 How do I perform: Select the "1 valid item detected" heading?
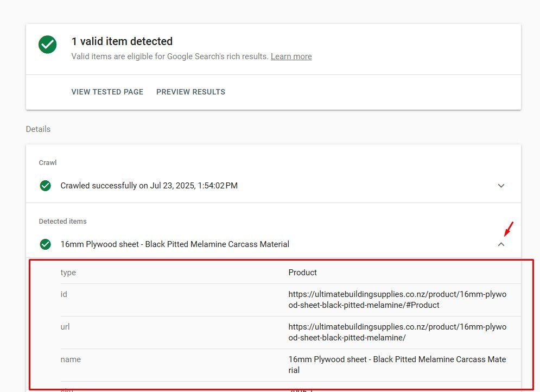tap(122, 41)
